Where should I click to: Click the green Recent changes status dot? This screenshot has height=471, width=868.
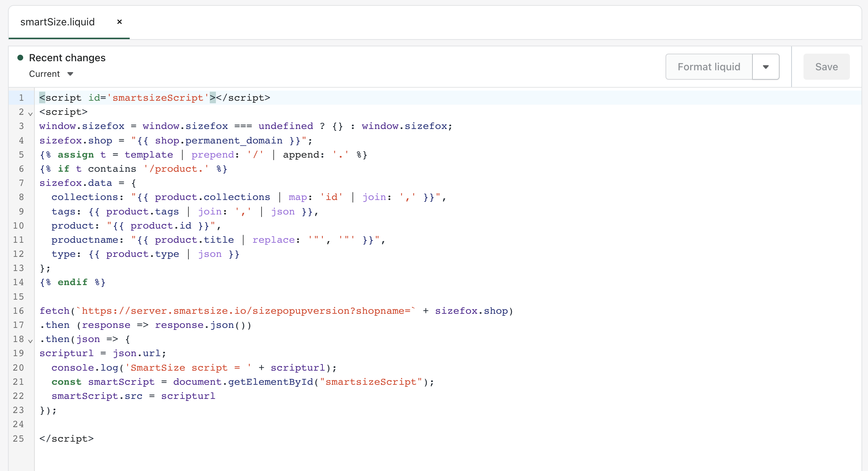pyautogui.click(x=21, y=58)
